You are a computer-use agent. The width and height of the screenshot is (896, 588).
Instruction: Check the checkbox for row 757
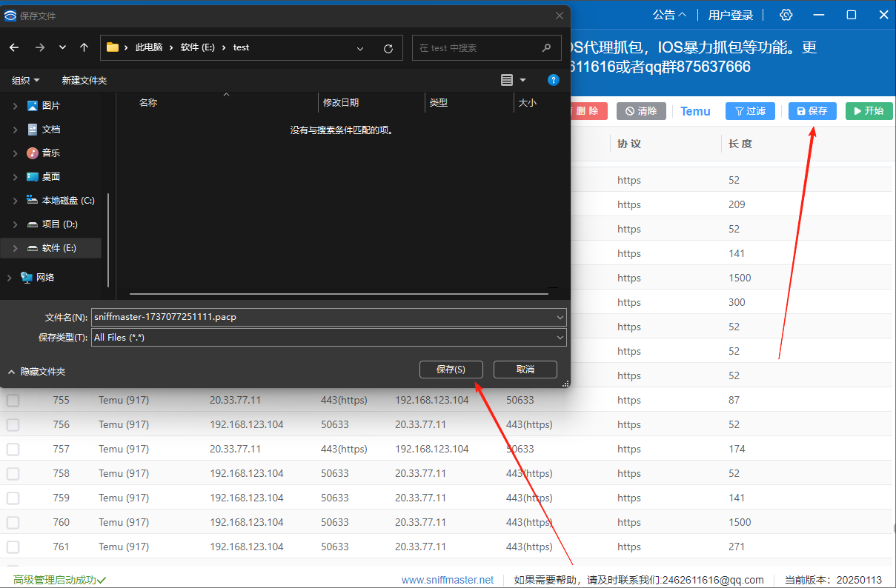point(13,450)
